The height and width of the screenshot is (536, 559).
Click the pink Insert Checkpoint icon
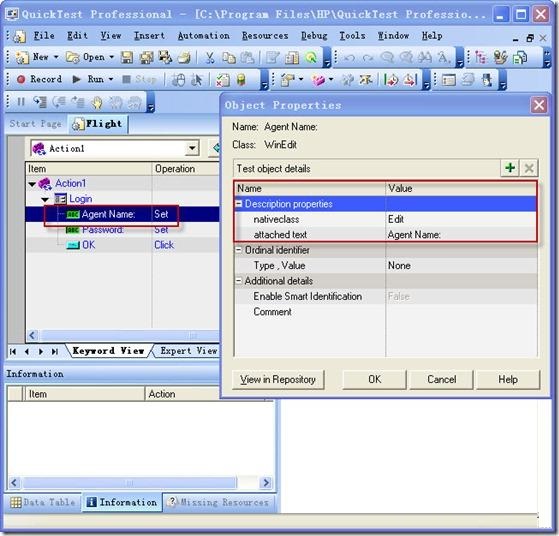(x=318, y=80)
